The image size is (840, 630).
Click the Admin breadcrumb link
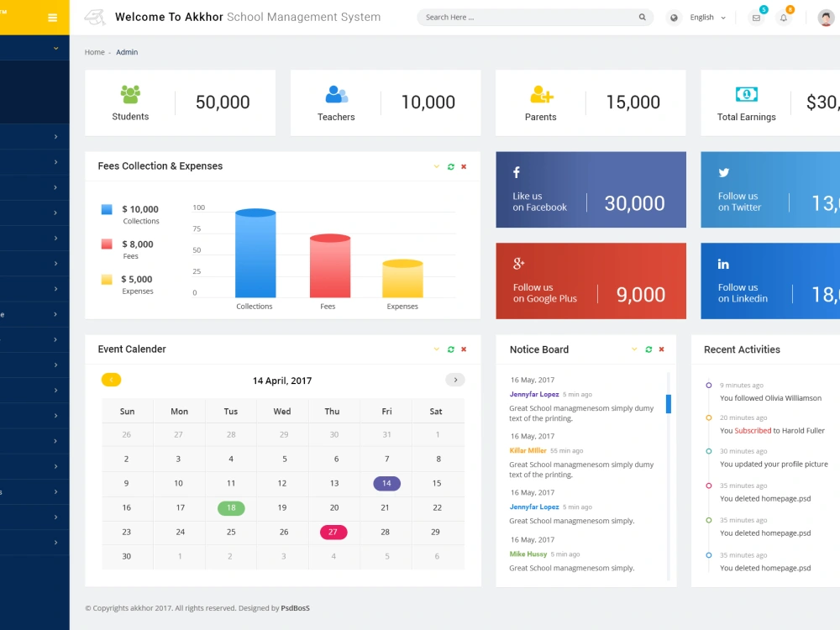[x=127, y=52]
